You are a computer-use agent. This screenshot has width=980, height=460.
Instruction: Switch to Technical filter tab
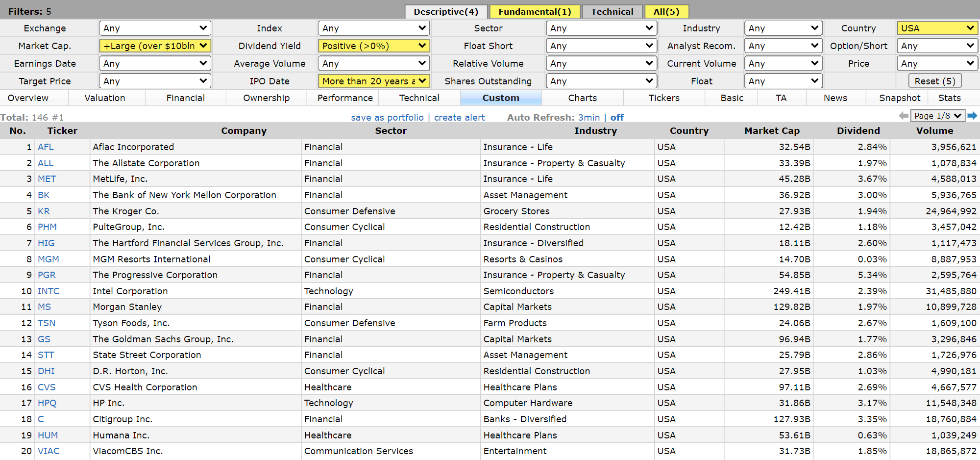click(612, 12)
